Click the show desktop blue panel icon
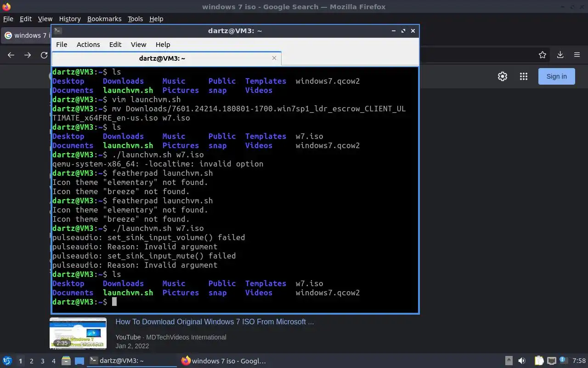Image resolution: width=588 pixels, height=368 pixels. [x=79, y=361]
